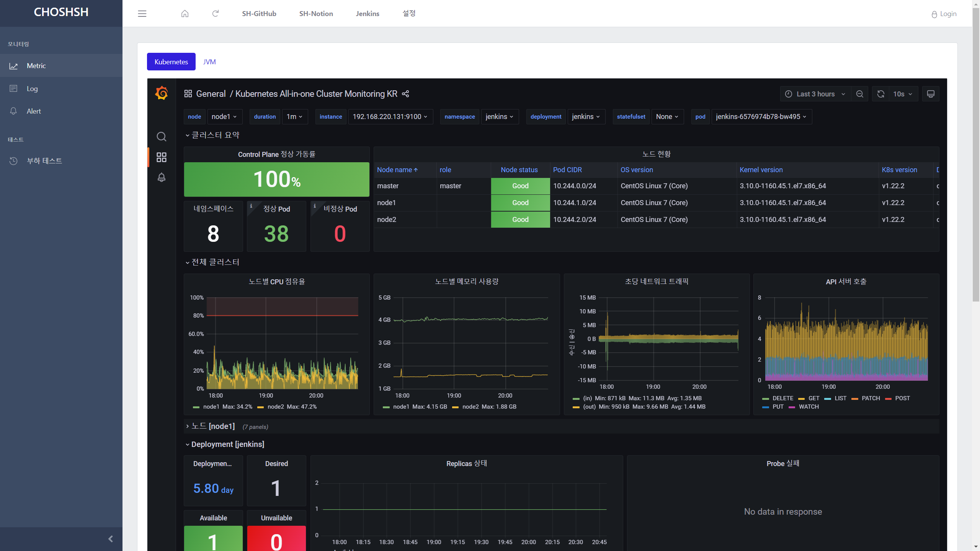This screenshot has width=980, height=551.
Task: Open the Grafana dashboards browser icon
Action: (161, 157)
